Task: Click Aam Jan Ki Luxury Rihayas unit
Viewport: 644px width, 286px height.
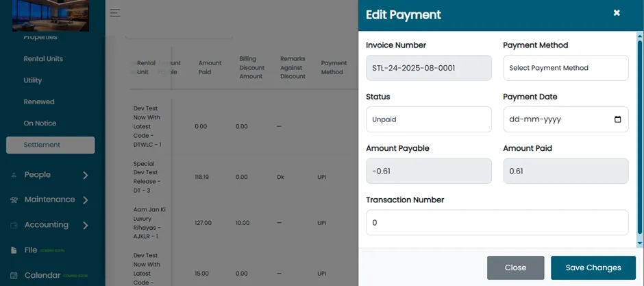Action: (149, 223)
